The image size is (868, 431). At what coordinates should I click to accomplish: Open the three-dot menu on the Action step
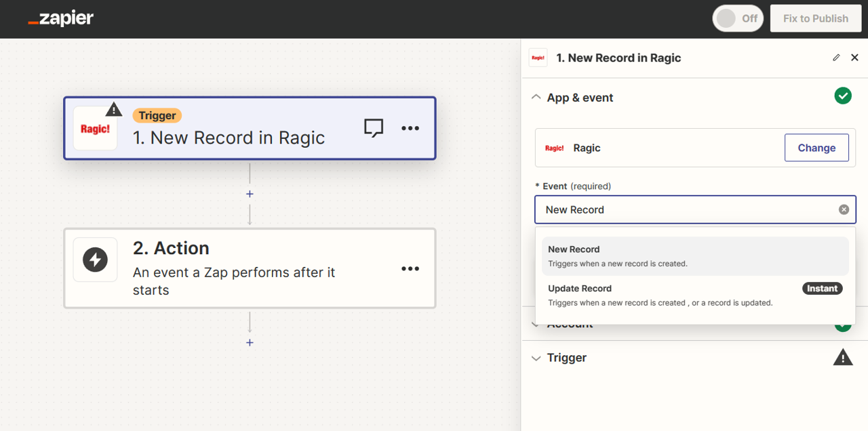[x=410, y=268]
